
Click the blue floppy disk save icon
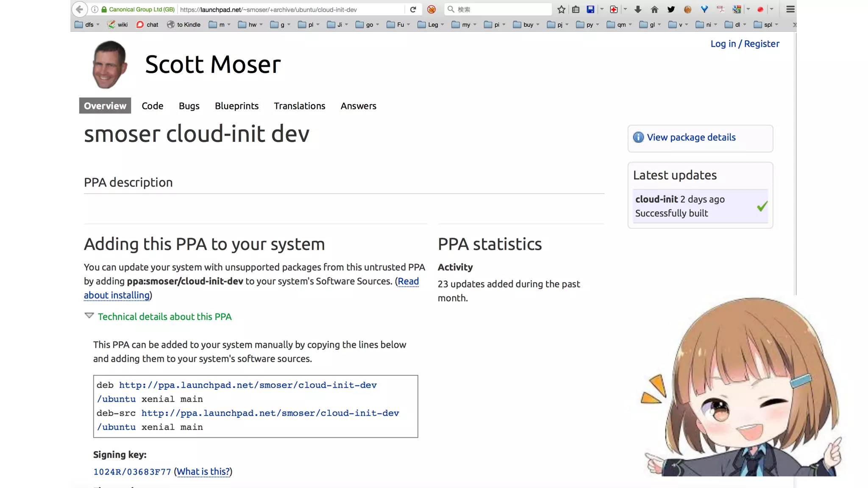(x=590, y=9)
